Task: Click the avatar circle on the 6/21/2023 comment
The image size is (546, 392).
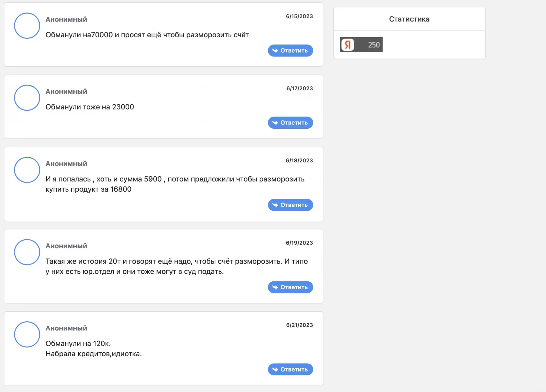Action: point(27,334)
